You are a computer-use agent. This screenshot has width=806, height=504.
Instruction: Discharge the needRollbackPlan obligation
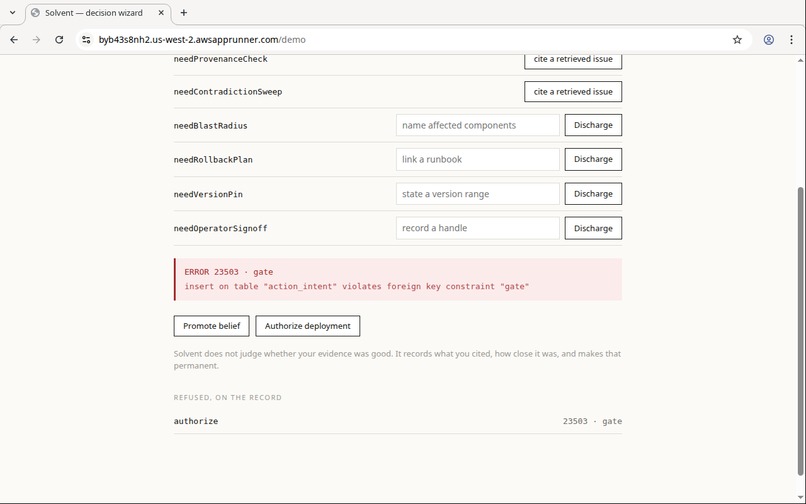click(x=593, y=159)
